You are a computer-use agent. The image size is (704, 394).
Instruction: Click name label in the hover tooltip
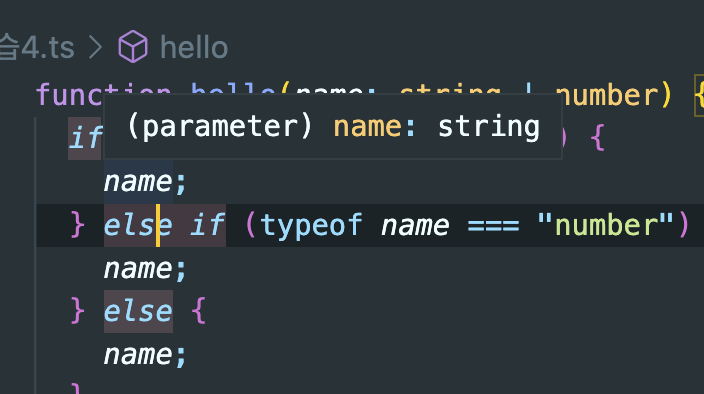pos(368,127)
